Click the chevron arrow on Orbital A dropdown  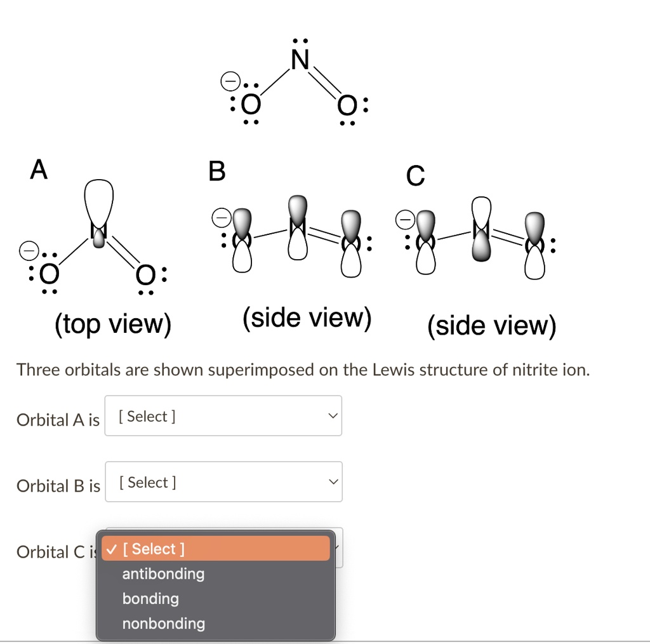point(332,415)
